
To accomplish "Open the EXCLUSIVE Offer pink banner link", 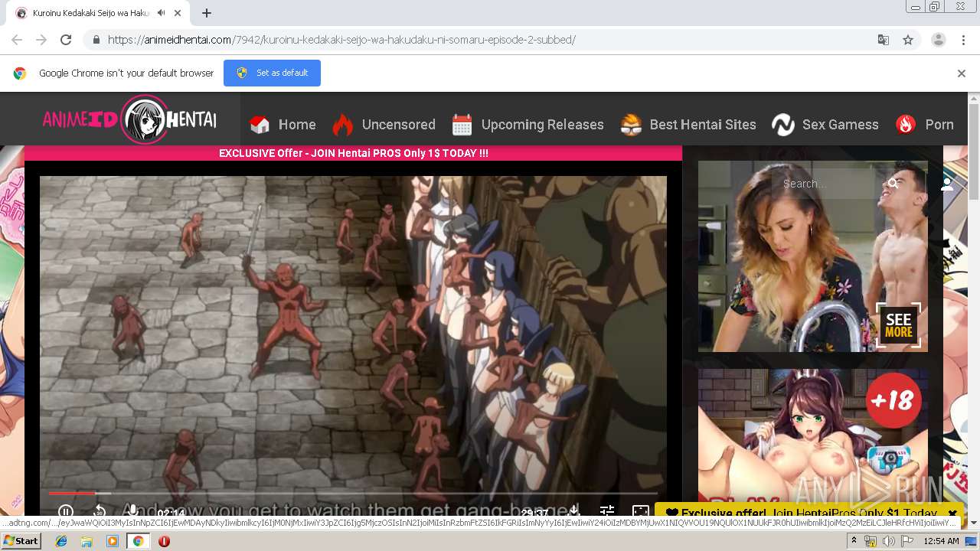I will [x=354, y=153].
